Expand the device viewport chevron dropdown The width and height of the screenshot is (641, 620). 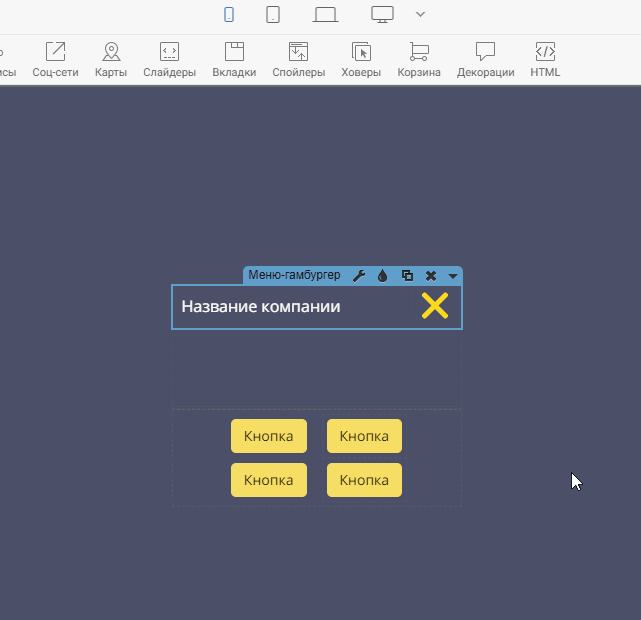[421, 14]
